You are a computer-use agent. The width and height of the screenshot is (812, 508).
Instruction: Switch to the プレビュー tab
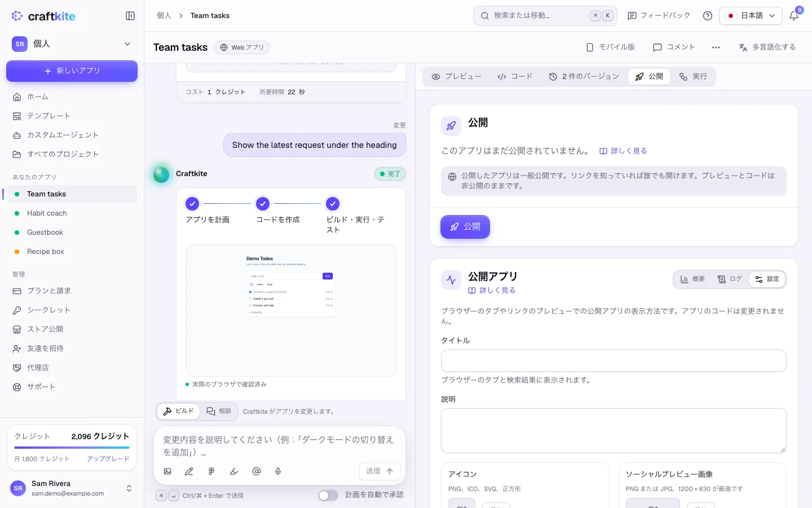pos(457,77)
